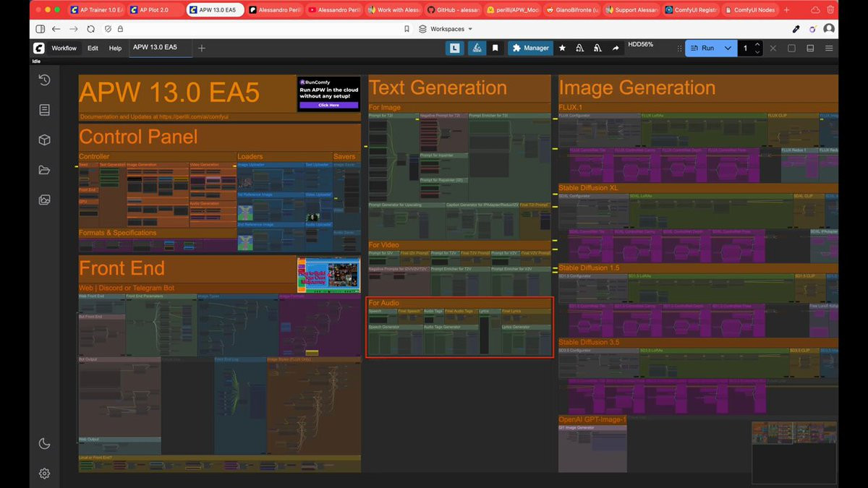Increase the batch count stepper
868x488 pixels.
click(757, 45)
